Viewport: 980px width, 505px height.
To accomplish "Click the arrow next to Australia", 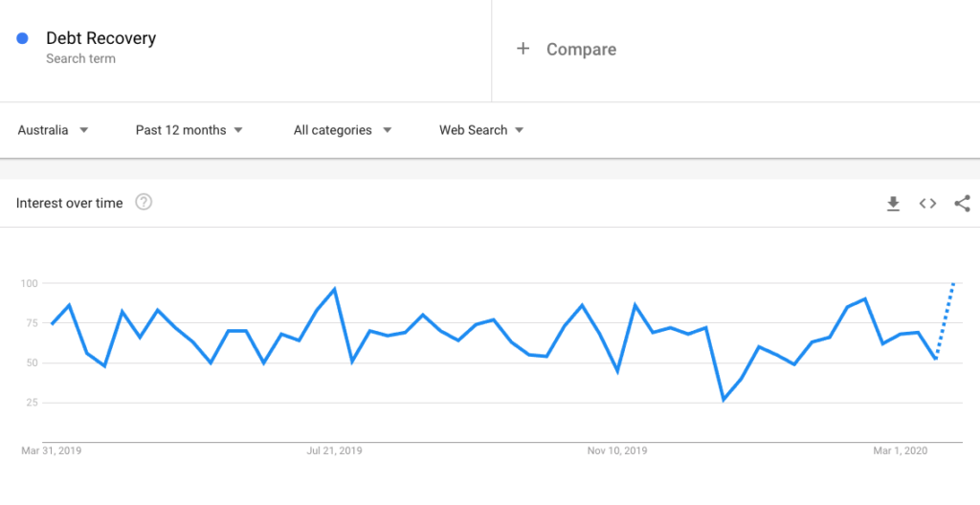I will (84, 130).
